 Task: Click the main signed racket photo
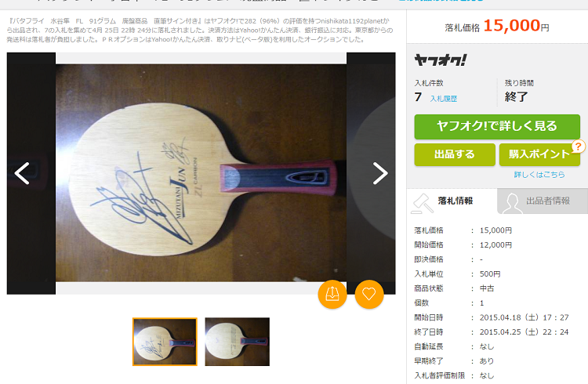tap(201, 173)
